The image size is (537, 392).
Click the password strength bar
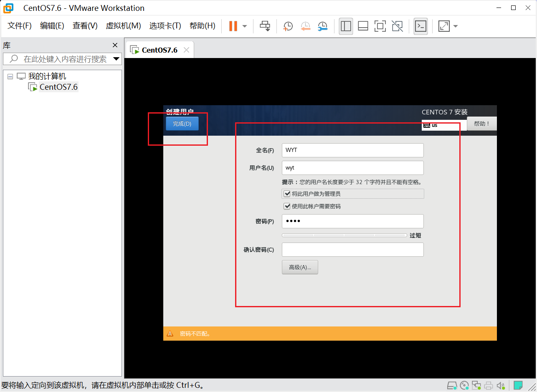(344, 235)
